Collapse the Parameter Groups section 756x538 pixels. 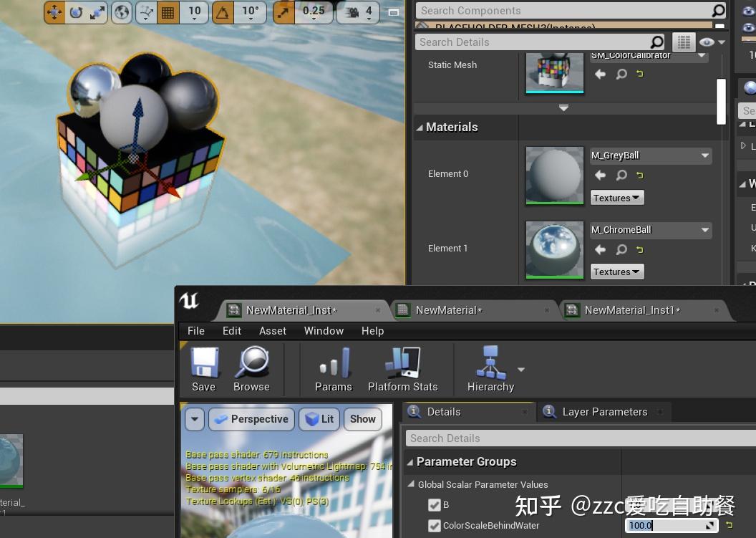409,462
